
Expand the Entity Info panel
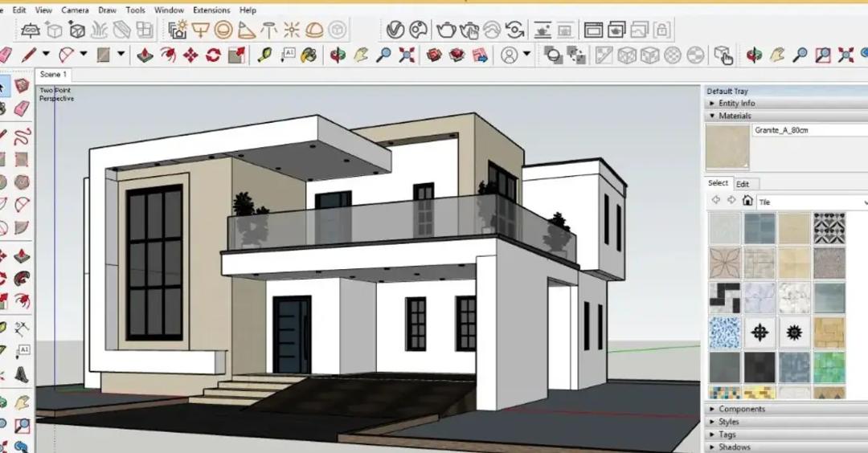(x=736, y=104)
